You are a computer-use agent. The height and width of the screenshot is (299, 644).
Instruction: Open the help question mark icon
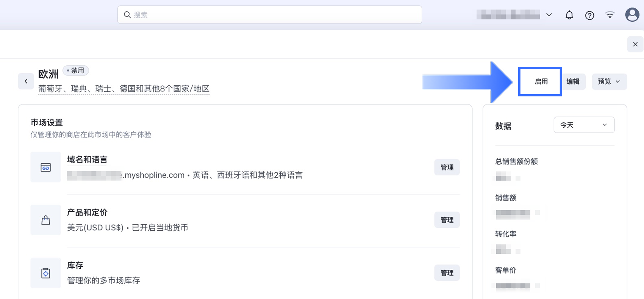tap(589, 15)
